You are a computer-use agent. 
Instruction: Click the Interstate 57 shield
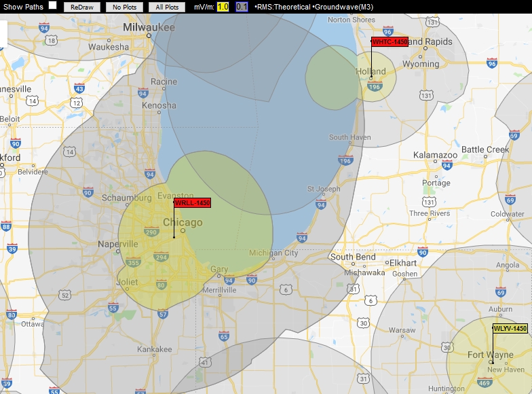point(163,314)
